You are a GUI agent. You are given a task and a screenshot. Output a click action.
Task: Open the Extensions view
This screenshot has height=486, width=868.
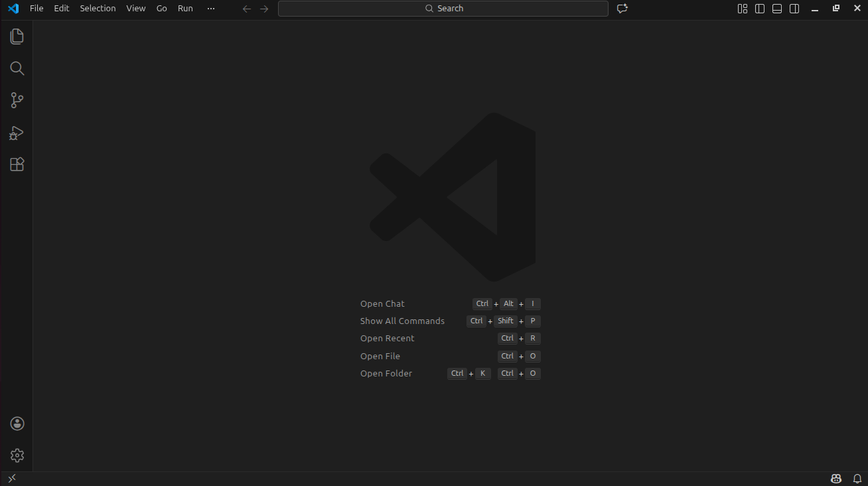pos(17,165)
